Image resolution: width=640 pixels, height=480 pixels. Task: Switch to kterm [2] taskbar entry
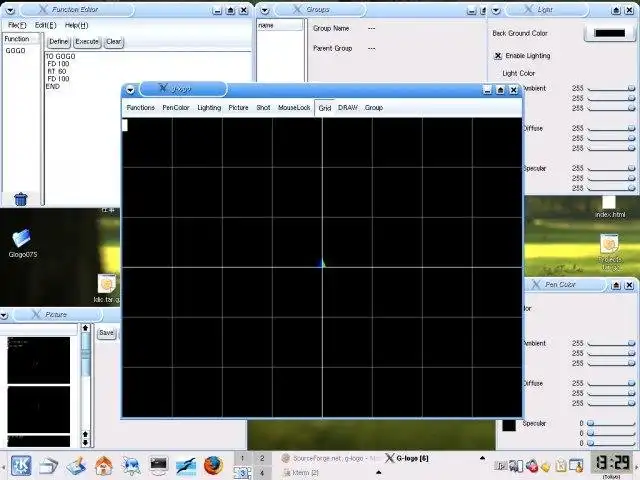pyautogui.click(x=301, y=473)
